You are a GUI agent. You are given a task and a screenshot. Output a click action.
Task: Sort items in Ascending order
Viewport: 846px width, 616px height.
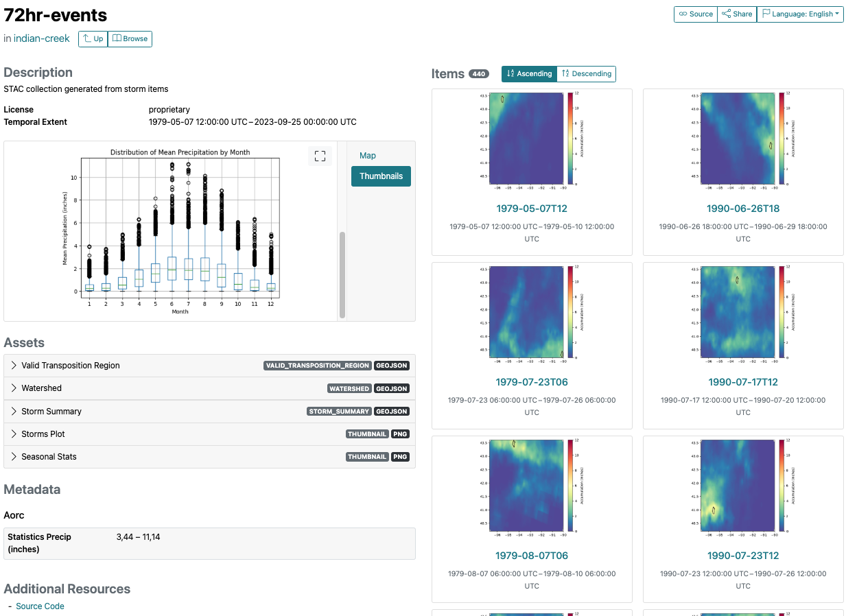point(529,73)
